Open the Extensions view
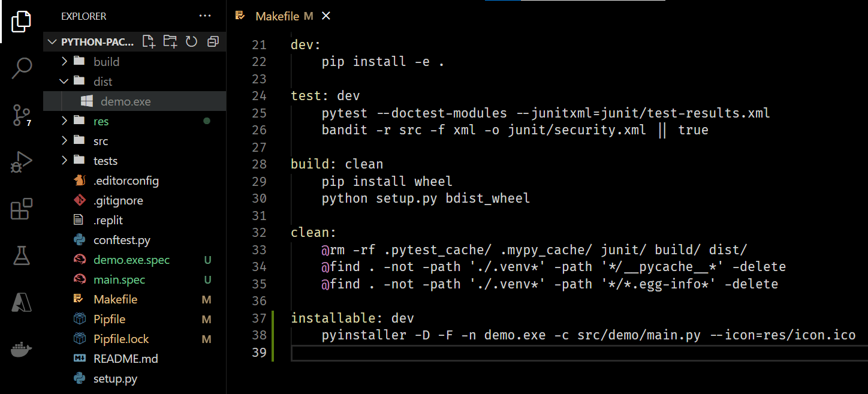 (x=22, y=209)
